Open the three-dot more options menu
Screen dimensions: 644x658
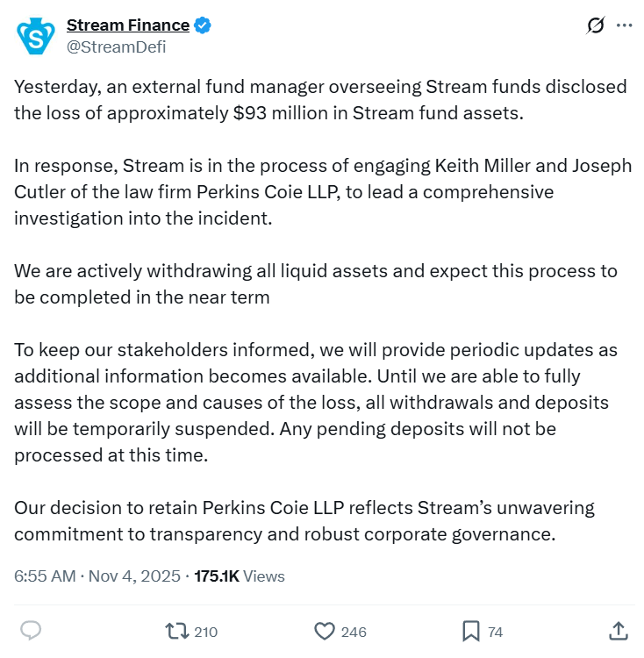[625, 25]
